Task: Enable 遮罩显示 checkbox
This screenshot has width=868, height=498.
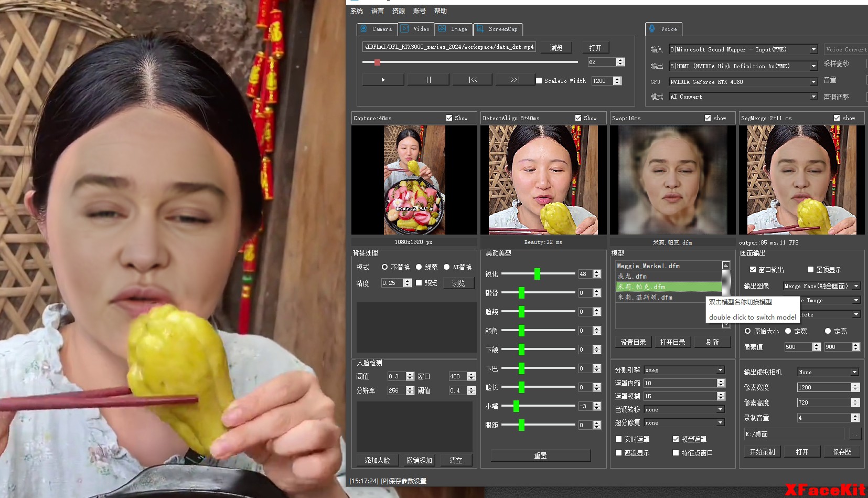Action: pos(618,453)
